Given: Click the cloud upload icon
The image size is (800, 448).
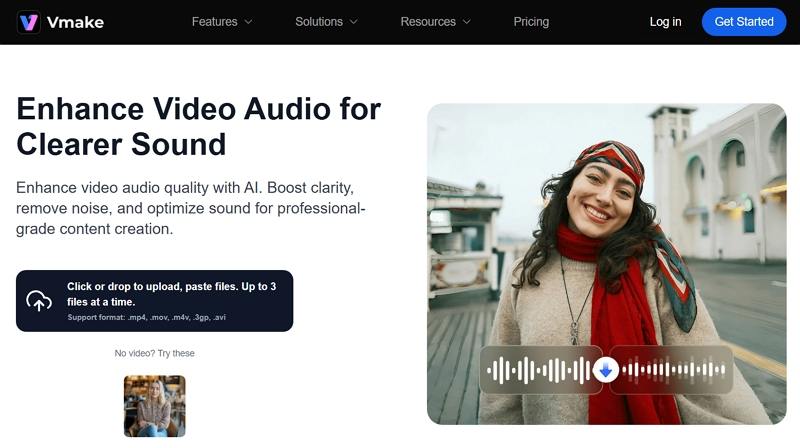Looking at the screenshot, I should (39, 301).
